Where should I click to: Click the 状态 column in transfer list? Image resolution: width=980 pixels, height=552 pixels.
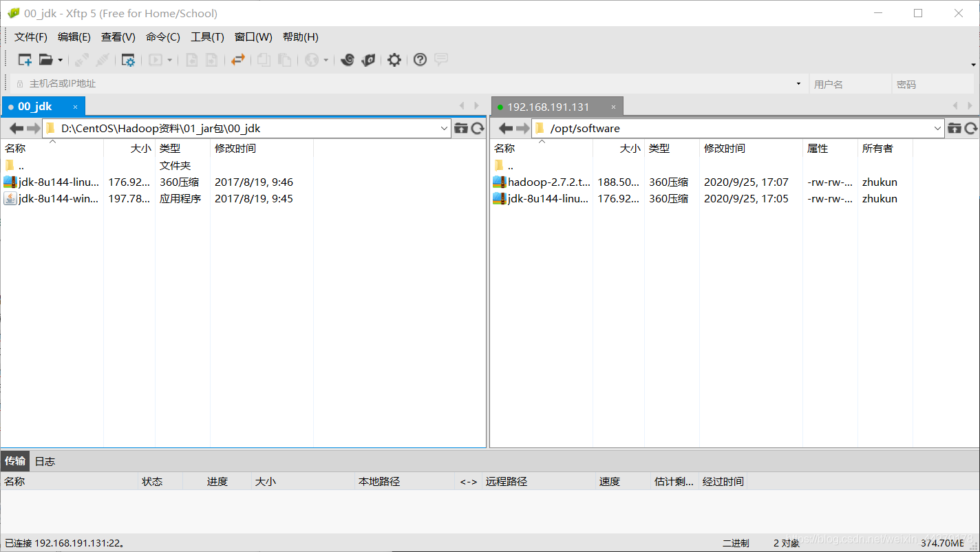(x=160, y=481)
